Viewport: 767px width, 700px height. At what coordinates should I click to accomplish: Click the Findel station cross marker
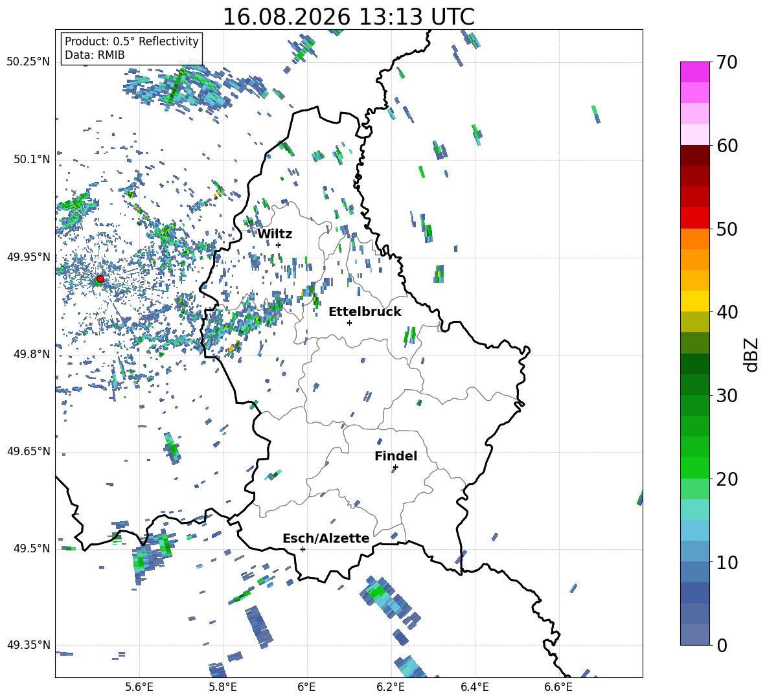tap(395, 468)
